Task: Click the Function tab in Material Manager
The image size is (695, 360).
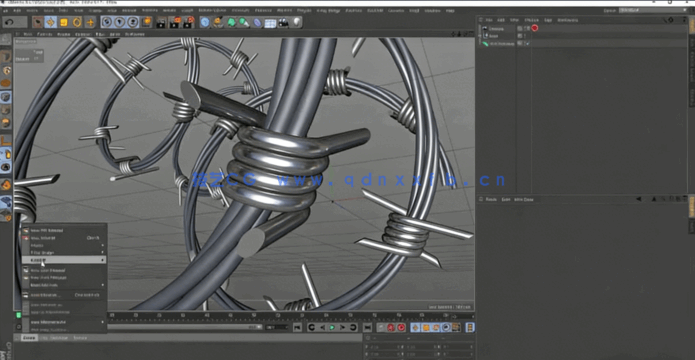Action: pos(59,338)
